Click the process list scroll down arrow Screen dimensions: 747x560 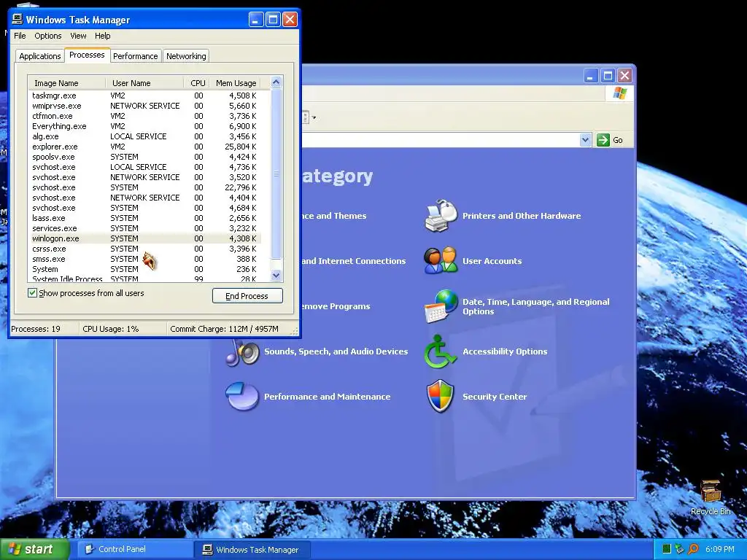tap(276, 275)
